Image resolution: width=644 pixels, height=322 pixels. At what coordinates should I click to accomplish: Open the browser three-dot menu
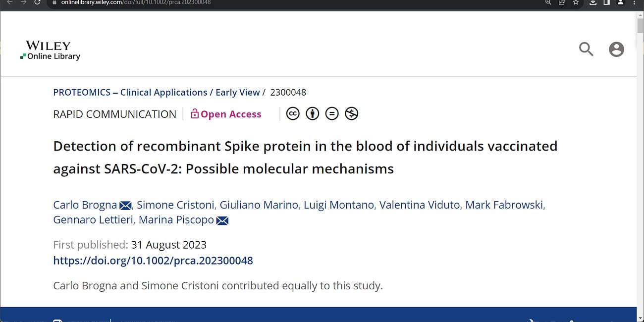(x=635, y=3)
